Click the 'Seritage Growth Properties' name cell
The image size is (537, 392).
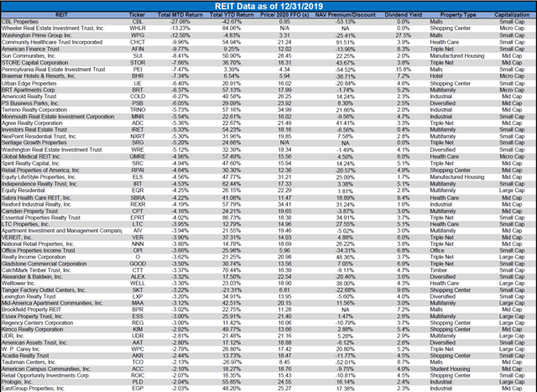coord(34,143)
